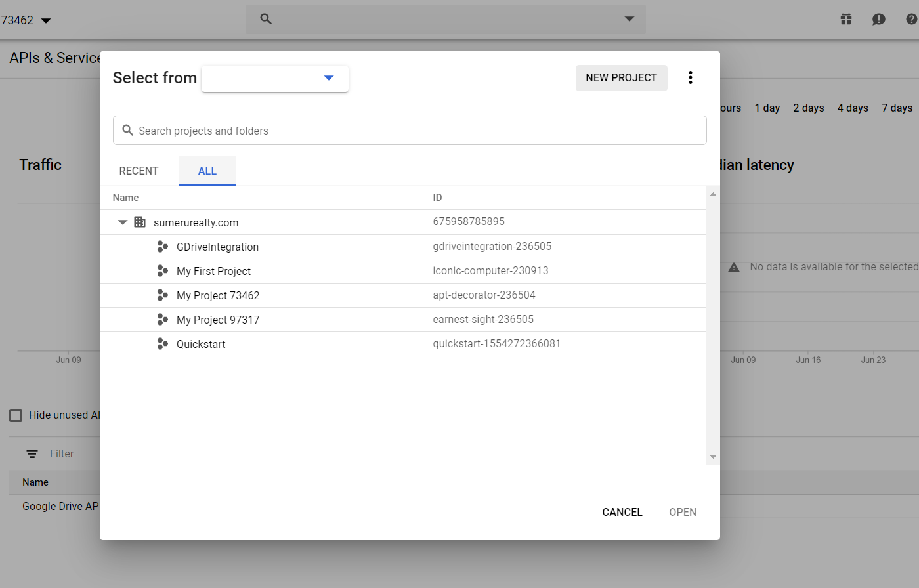Click the OPEN button
The image size is (919, 588).
pyautogui.click(x=683, y=512)
